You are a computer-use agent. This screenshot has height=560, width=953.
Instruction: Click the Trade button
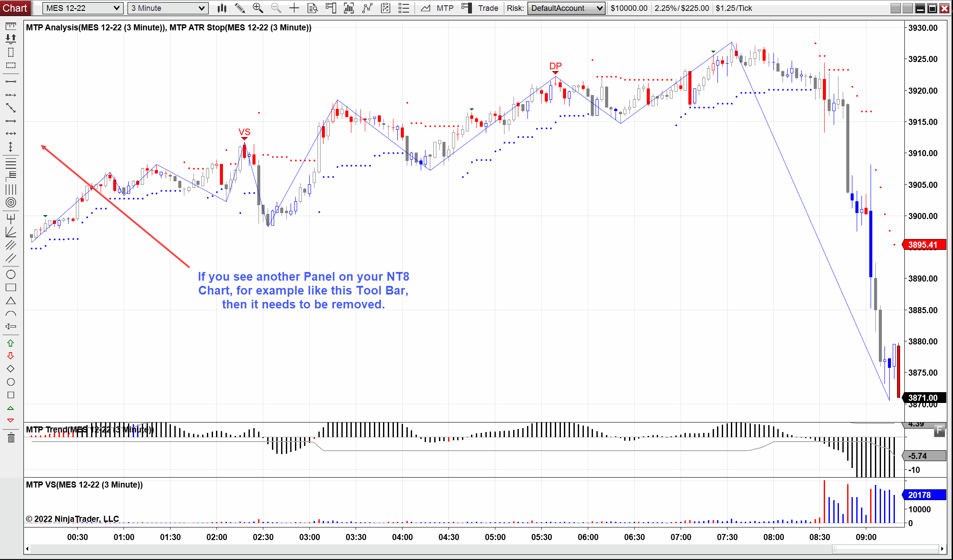pos(488,8)
